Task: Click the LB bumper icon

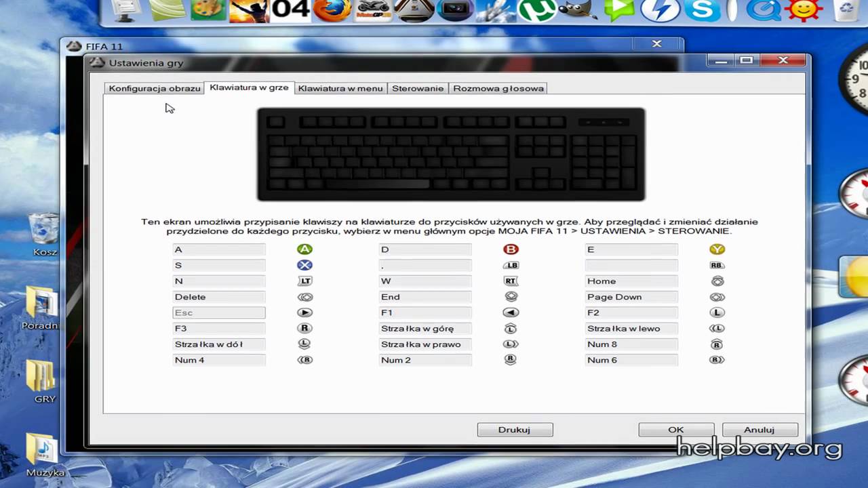Action: click(511, 265)
